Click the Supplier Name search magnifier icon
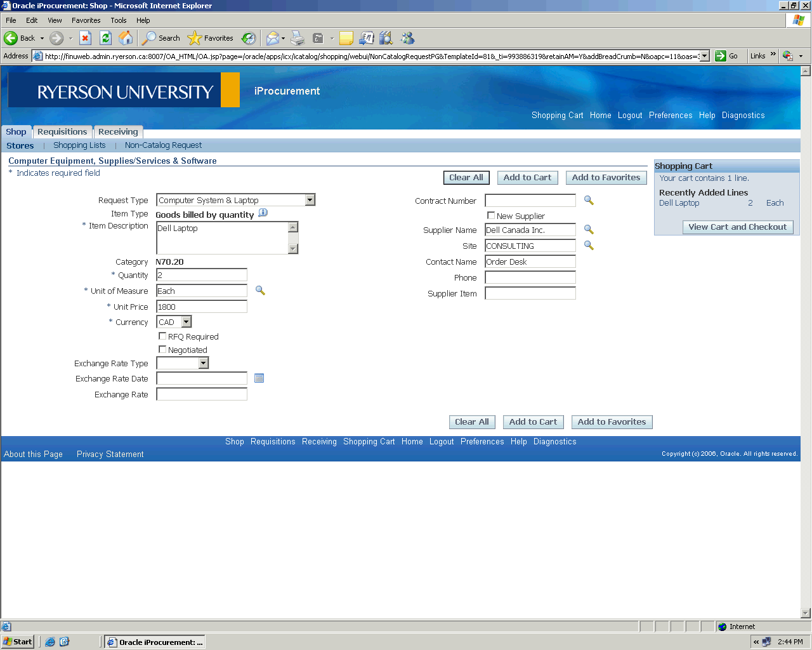The width and height of the screenshot is (812, 650). click(x=589, y=230)
